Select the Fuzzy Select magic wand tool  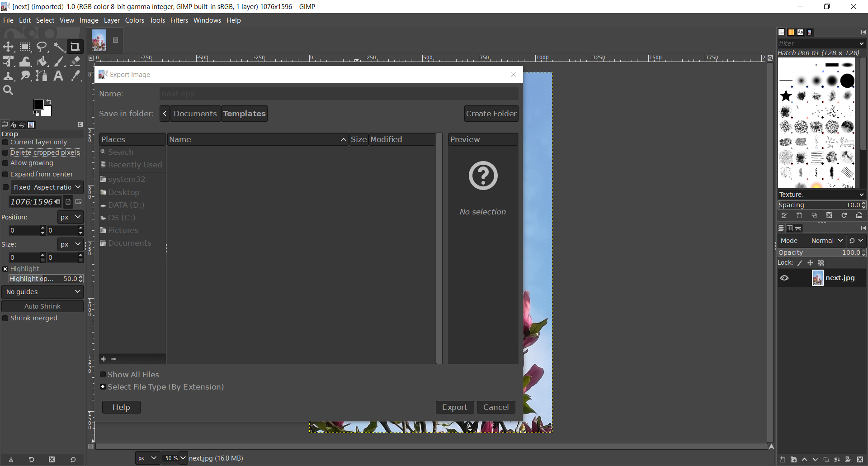[59, 47]
